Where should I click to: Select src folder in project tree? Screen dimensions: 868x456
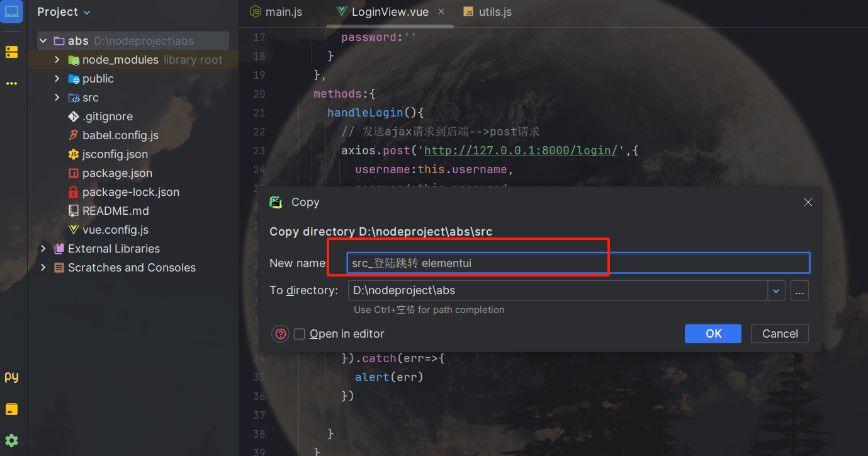(x=91, y=98)
